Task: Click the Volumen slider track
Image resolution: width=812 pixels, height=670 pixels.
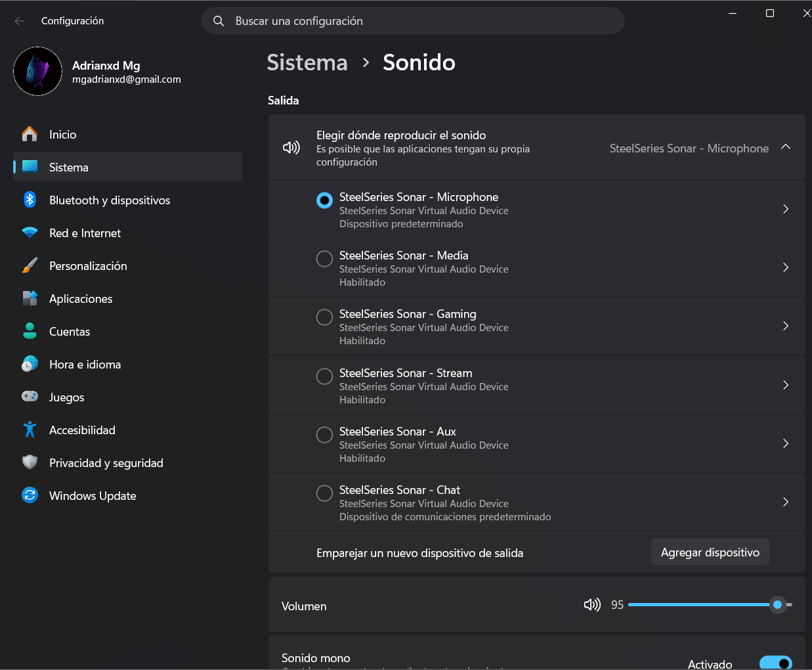Action: [x=710, y=604]
